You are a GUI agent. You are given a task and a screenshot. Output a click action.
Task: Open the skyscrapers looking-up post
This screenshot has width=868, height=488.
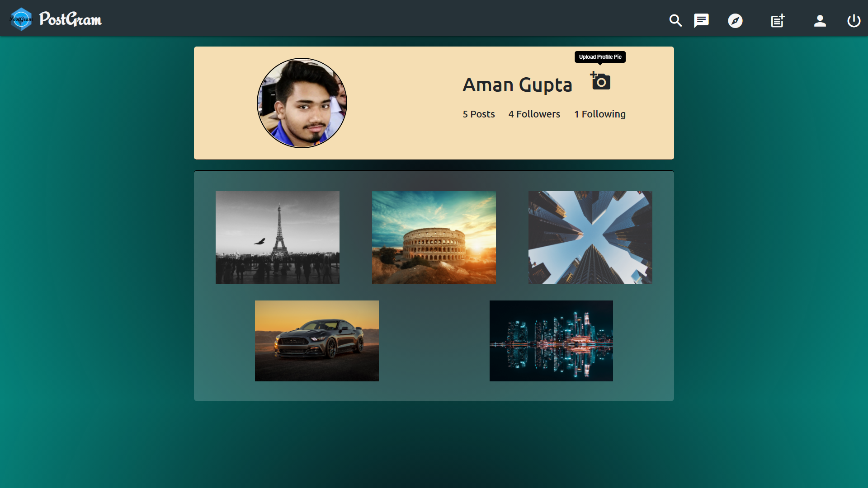point(590,237)
